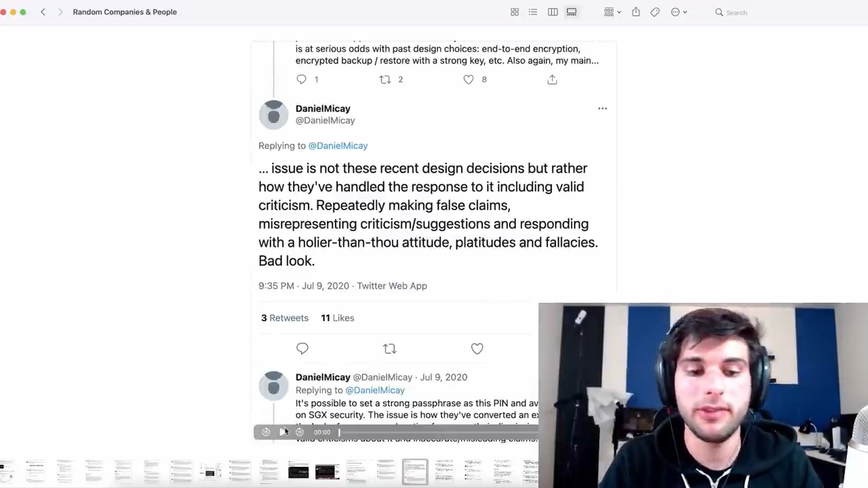Screen dimensions: 868x488
Task: Toggle the heart on the main tweet
Action: point(477,348)
